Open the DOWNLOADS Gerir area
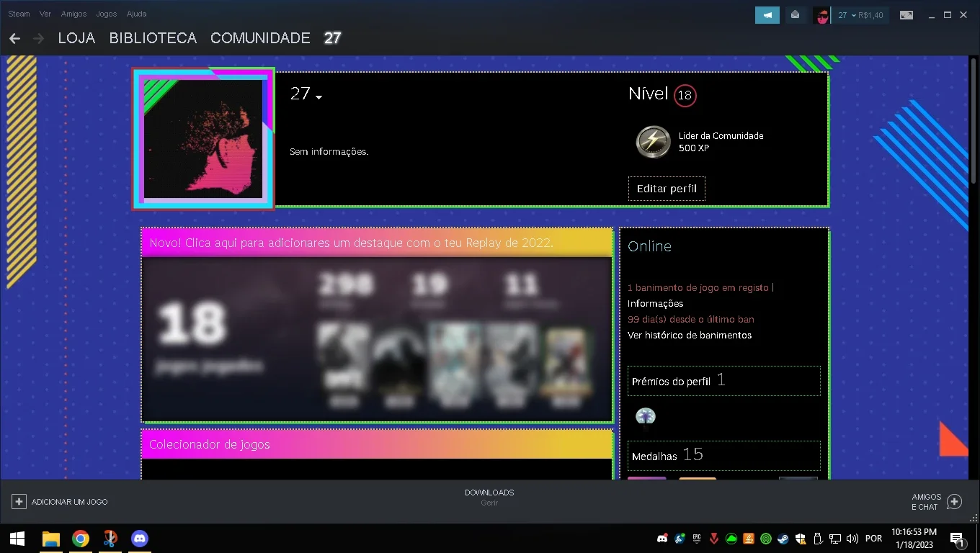Screen dimensions: 980x553 tap(489, 498)
